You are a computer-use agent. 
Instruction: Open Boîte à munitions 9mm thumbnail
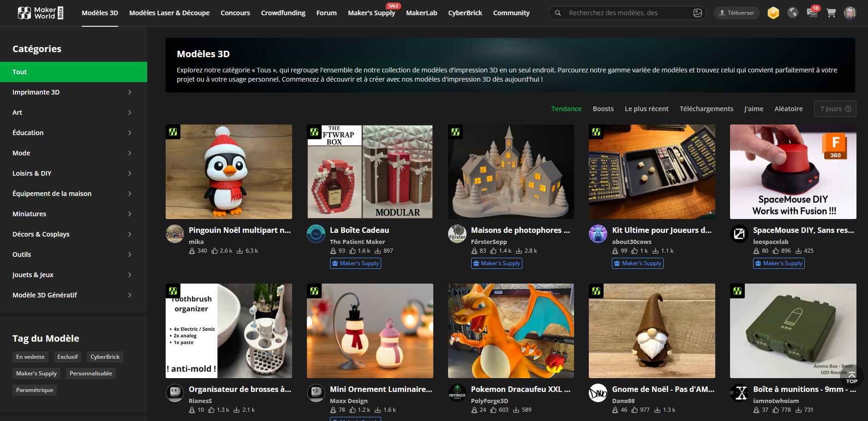coord(793,331)
